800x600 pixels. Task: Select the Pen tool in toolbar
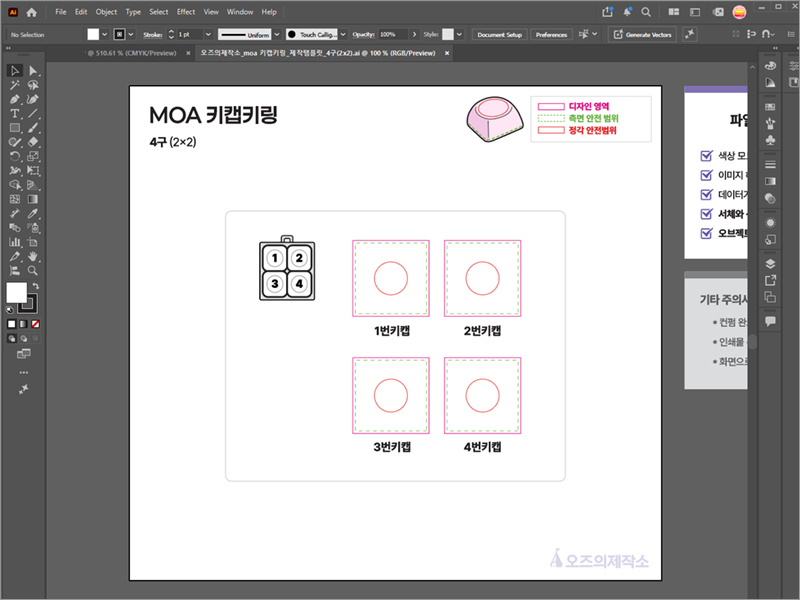pyautogui.click(x=14, y=99)
